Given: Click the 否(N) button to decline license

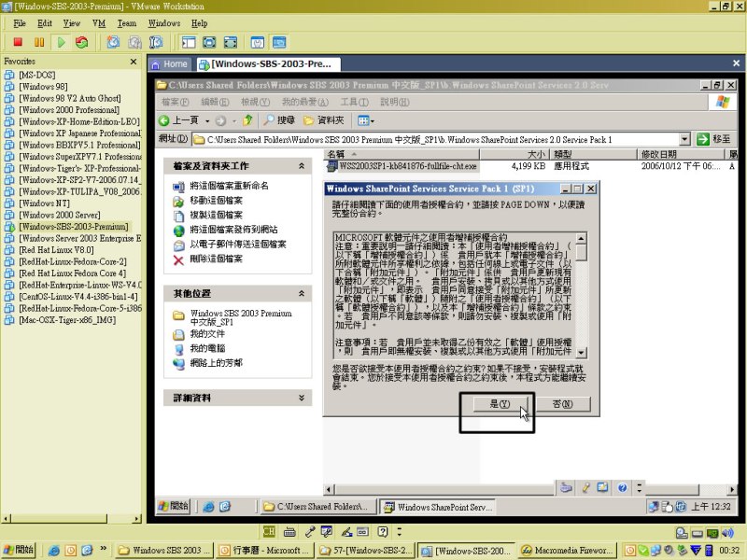Looking at the screenshot, I should [x=563, y=404].
